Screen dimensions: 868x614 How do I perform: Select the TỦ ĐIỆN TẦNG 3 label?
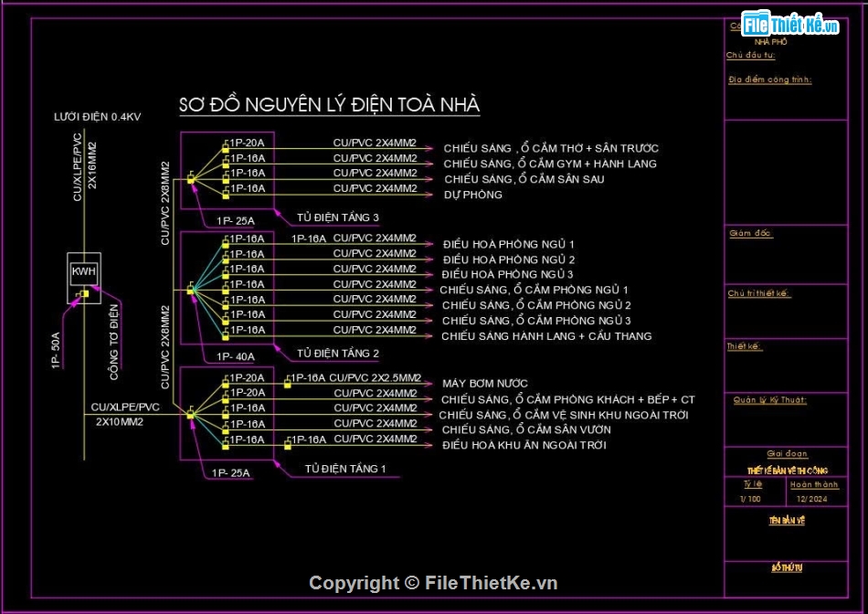[x=338, y=217]
